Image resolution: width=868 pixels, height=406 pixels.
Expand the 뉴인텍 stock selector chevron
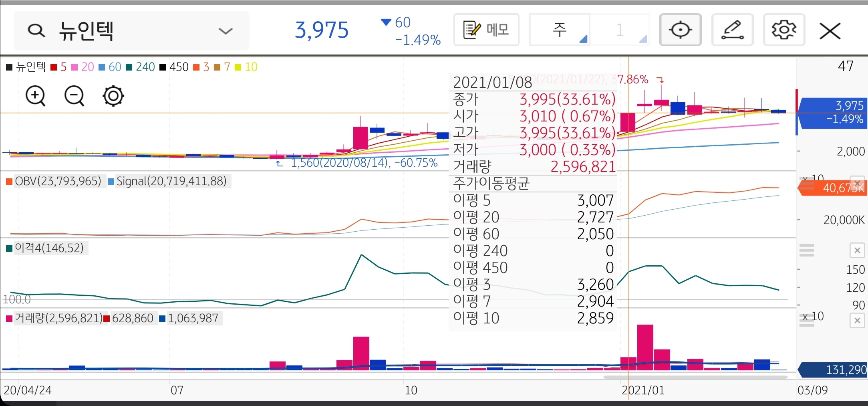click(226, 31)
